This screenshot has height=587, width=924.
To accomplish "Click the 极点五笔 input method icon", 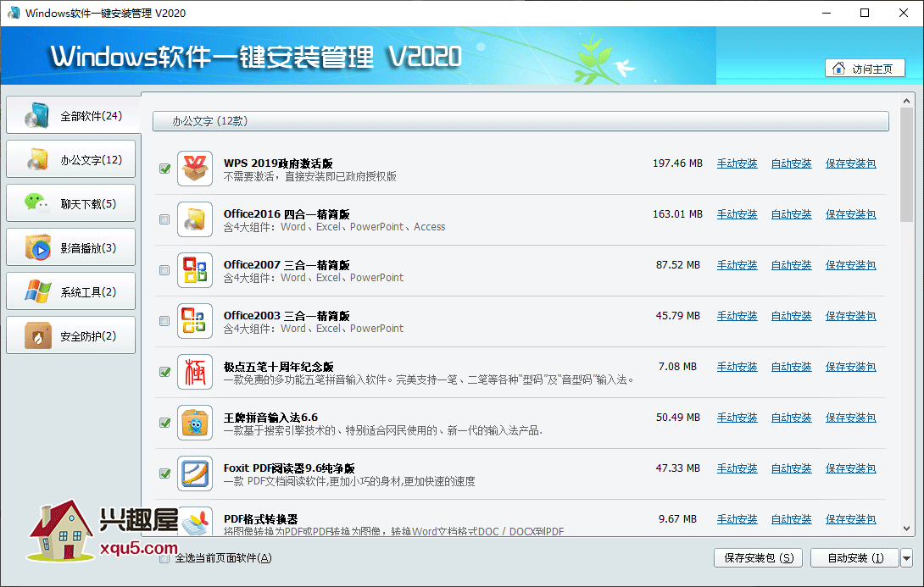I will tap(195, 372).
